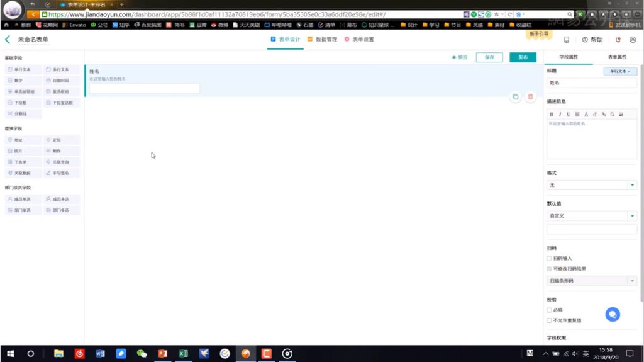Click the notification bell icon

coord(618,40)
